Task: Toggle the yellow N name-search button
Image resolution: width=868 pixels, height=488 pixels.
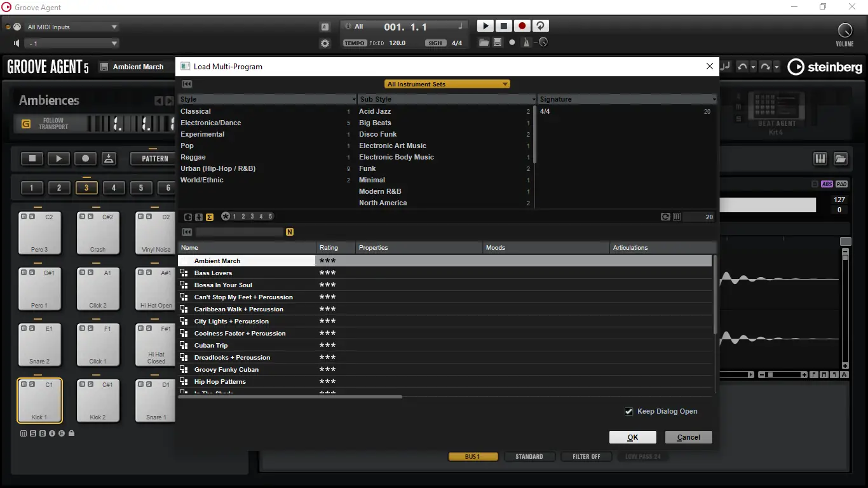Action: point(290,232)
